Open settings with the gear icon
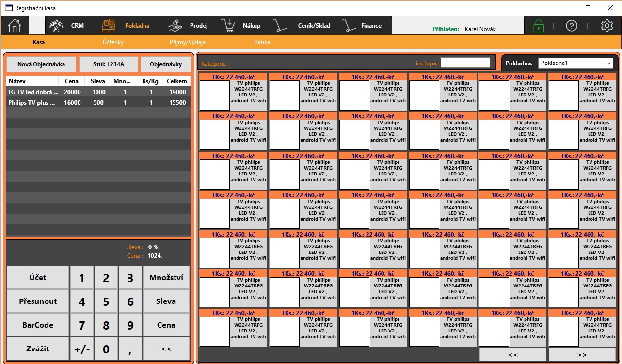This screenshot has width=622, height=364. [607, 26]
